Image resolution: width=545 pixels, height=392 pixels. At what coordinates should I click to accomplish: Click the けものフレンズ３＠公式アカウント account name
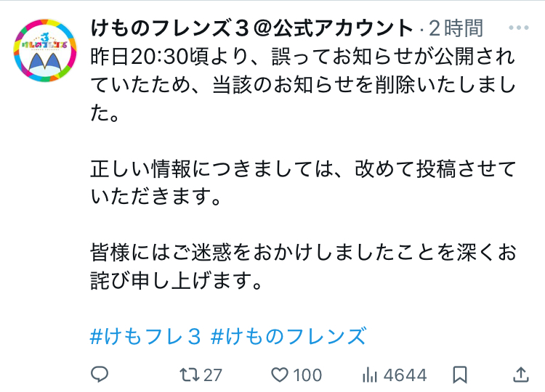pos(251,28)
